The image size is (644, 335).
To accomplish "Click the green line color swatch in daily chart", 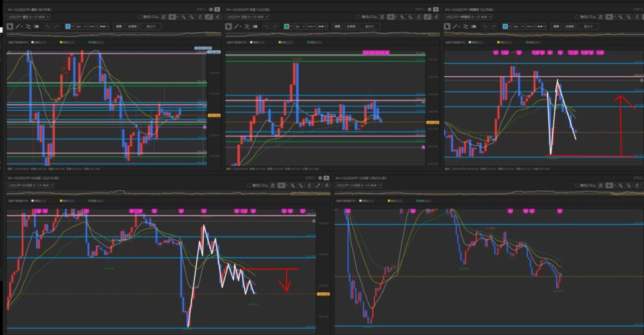I will (x=286, y=26).
